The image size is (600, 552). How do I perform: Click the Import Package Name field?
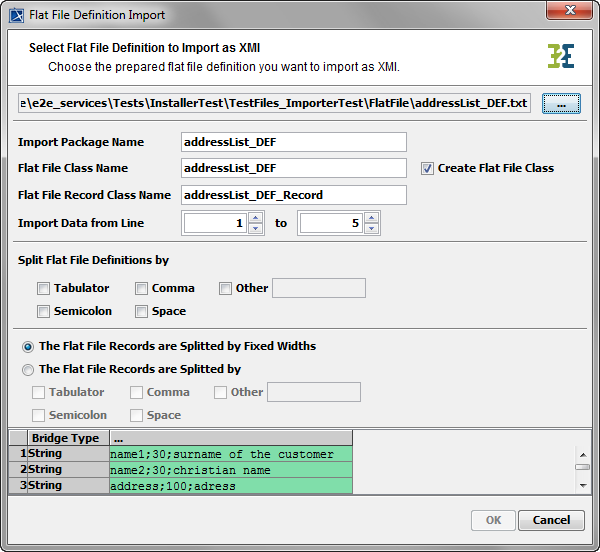click(293, 142)
